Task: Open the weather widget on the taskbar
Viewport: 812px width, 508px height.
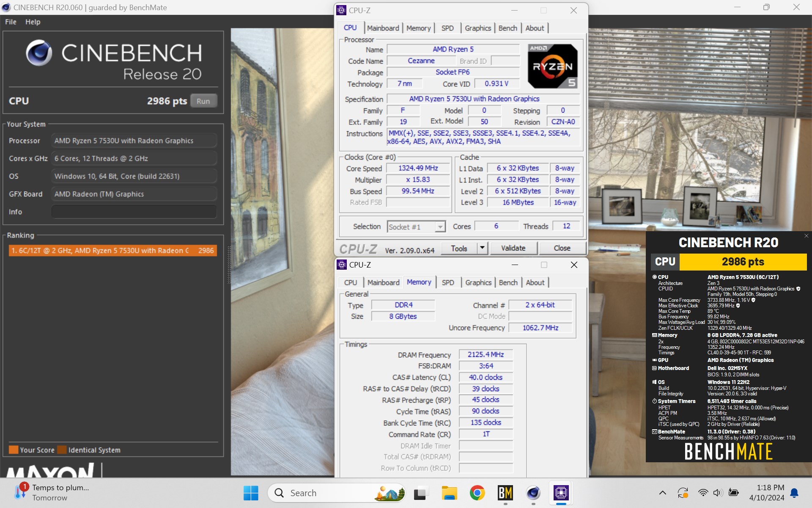Action: (52, 493)
